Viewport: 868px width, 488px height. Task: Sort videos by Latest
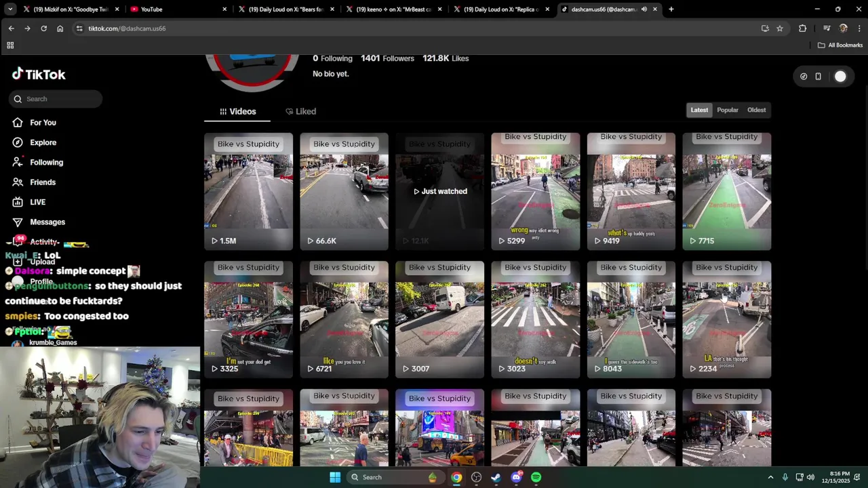[x=699, y=110]
